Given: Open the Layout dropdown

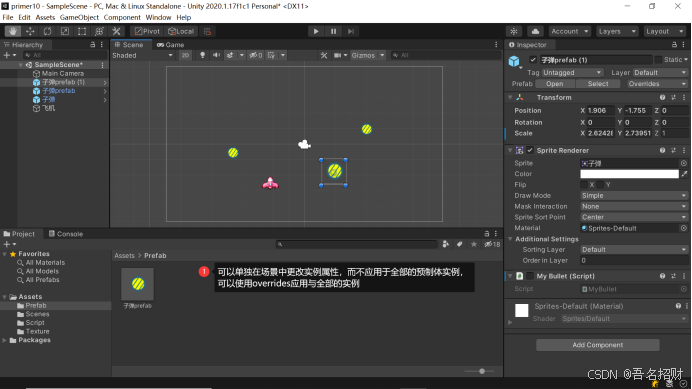Looking at the screenshot, I should click(664, 31).
